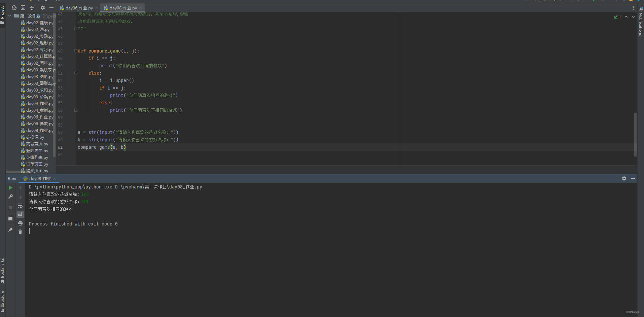Open 商城首页.py in project tree

(34, 144)
